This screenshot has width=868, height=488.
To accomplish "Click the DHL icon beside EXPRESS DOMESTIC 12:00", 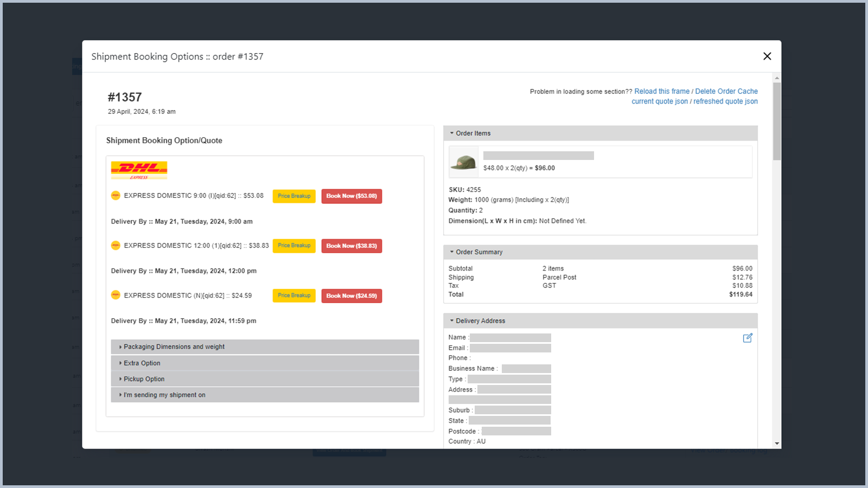I will click(x=116, y=245).
